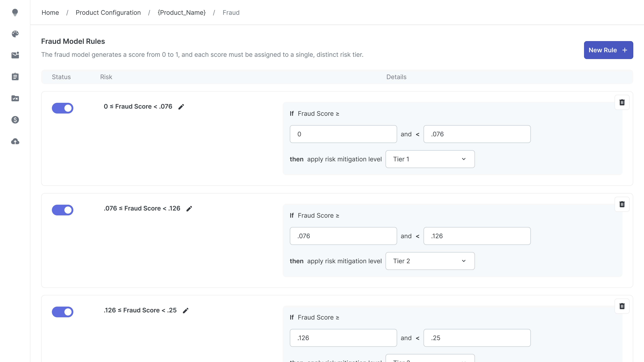Expand the Tier 2 mitigation level dropdown
The image size is (644, 362).
[x=430, y=261]
